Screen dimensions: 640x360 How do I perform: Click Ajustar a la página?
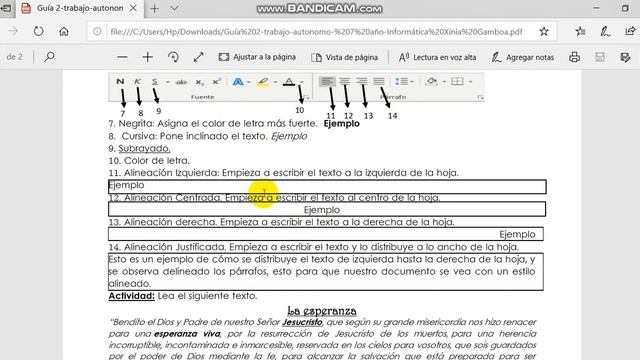[257, 57]
